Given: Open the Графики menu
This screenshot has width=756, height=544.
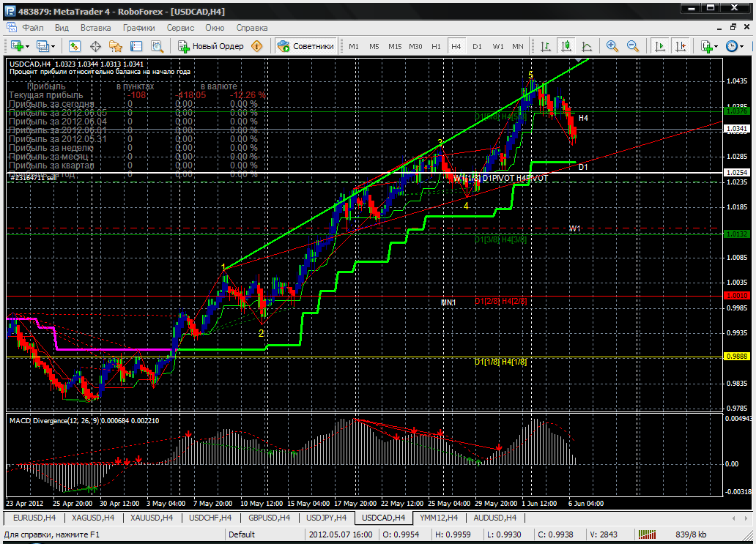Looking at the screenshot, I should [139, 28].
